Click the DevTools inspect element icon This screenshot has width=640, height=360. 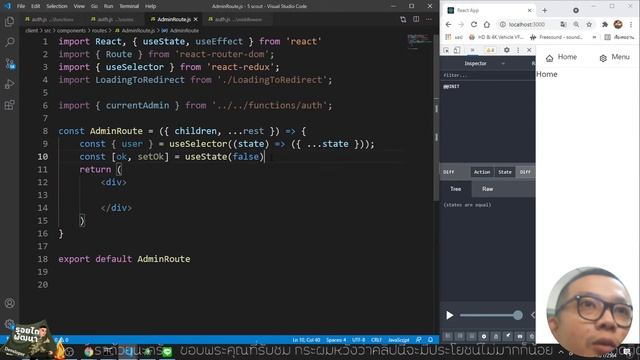446,50
